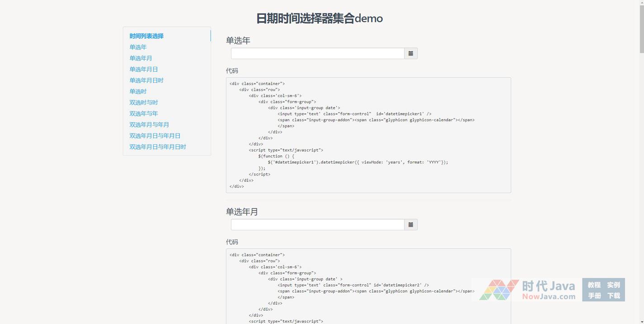Focus the 单选年月 date input field
Viewport: 644px width, 324px height.
(x=317, y=225)
